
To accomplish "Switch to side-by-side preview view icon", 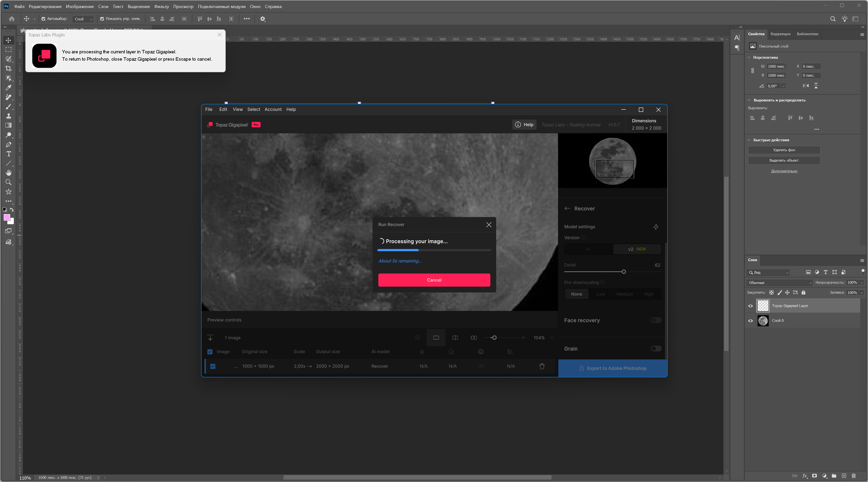I will click(x=473, y=338).
